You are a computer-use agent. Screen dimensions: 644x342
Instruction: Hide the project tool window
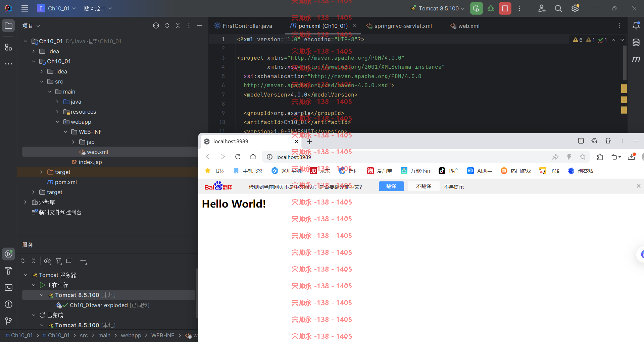[200, 25]
